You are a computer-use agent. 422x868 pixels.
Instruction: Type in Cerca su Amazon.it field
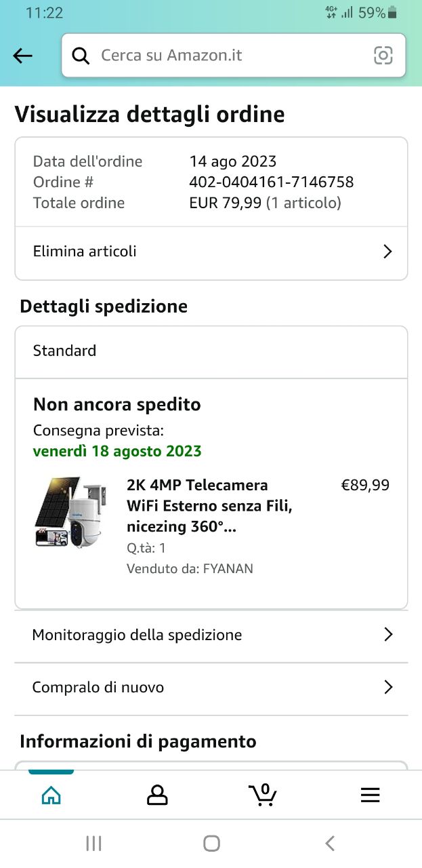click(x=230, y=56)
